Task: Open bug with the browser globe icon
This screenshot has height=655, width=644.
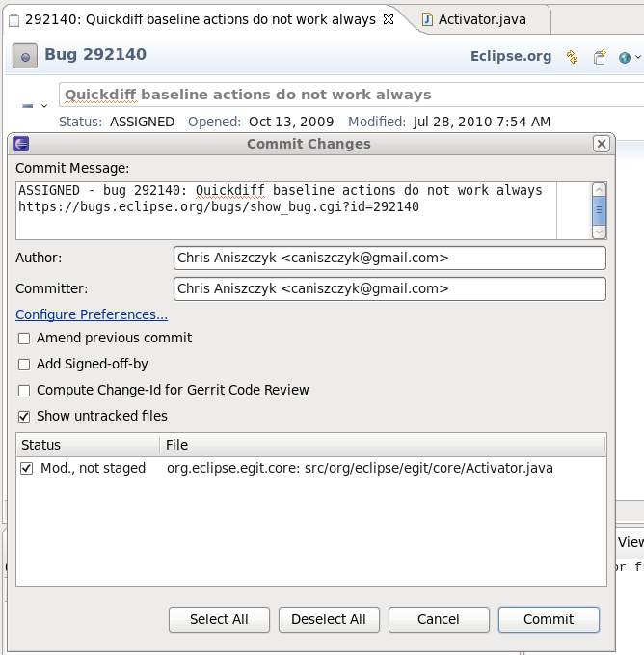Action: point(625,57)
